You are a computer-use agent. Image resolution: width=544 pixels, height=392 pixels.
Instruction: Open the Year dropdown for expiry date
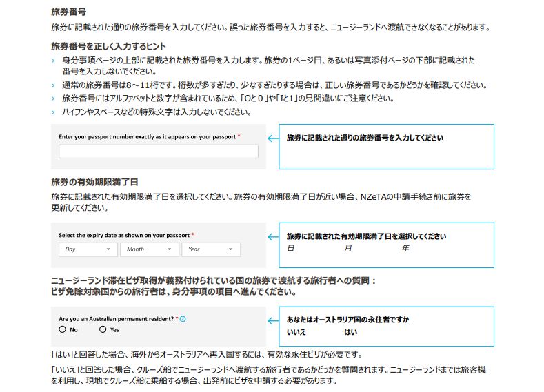pos(211,249)
